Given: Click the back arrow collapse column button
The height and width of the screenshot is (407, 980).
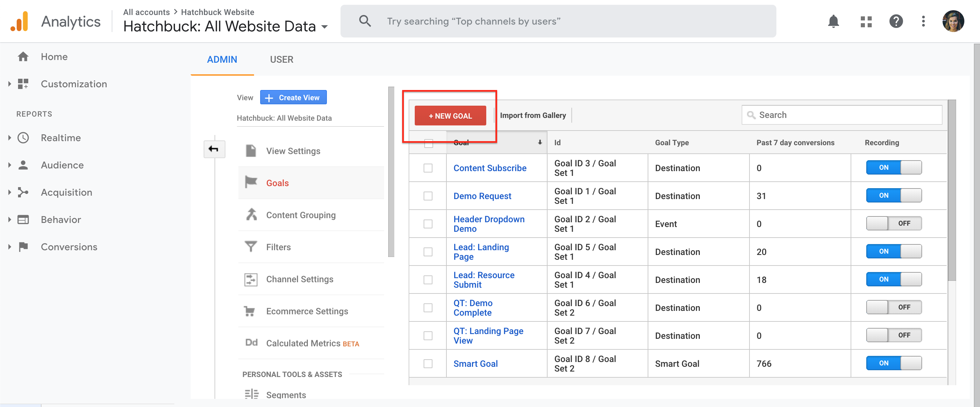Looking at the screenshot, I should [214, 149].
